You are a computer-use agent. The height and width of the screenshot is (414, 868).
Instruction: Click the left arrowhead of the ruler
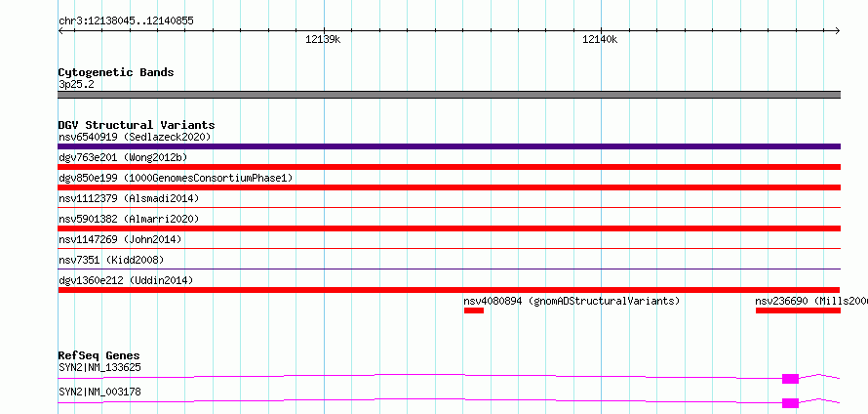60,31
